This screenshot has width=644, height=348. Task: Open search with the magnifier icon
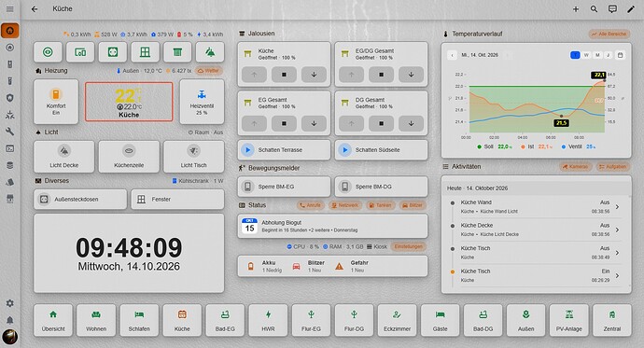pos(594,9)
